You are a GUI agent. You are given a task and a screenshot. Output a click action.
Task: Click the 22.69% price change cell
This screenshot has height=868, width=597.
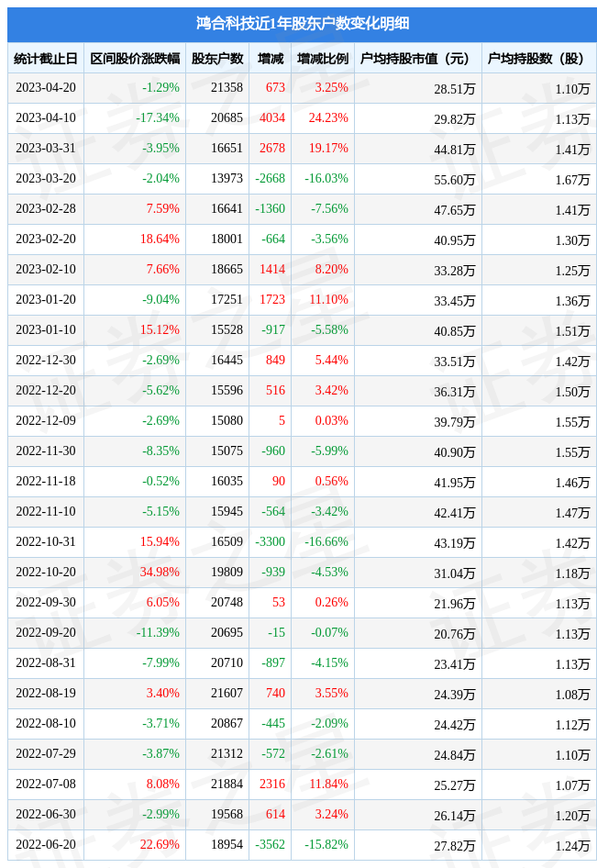(160, 844)
